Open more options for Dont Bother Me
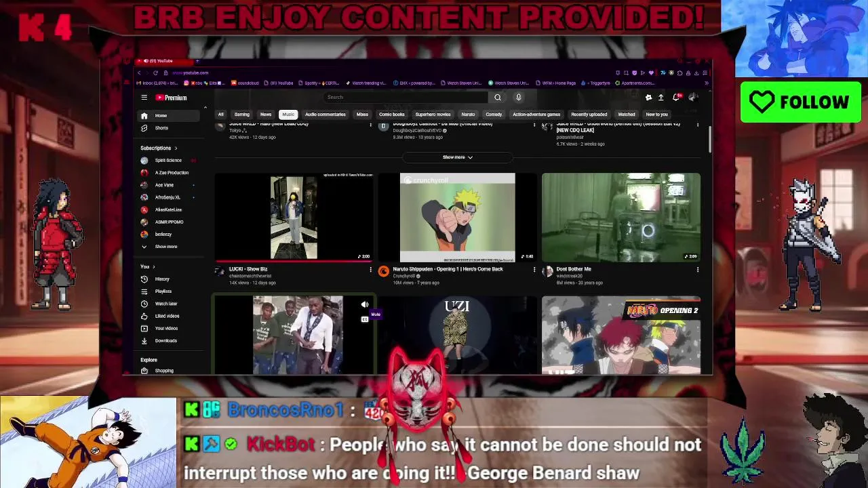 click(x=697, y=270)
